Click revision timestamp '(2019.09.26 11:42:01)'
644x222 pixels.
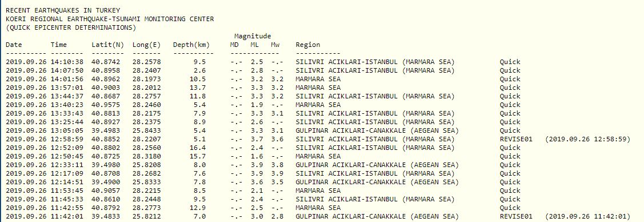587,216
